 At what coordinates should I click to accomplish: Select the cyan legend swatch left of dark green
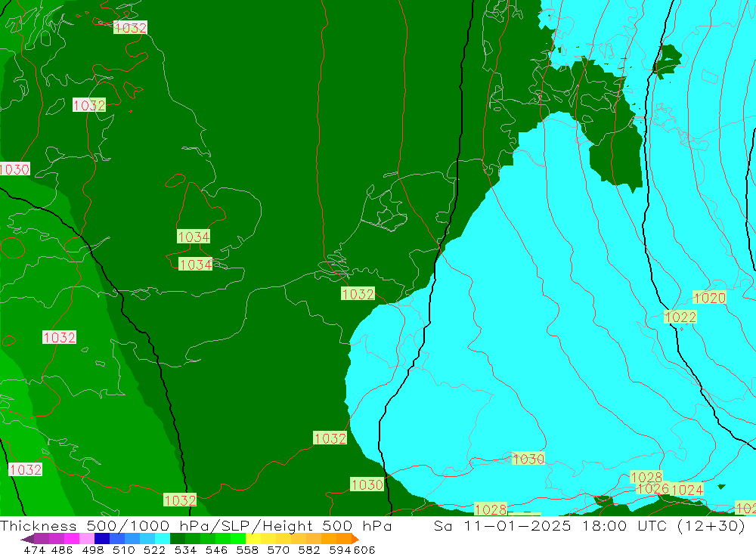[x=163, y=539]
